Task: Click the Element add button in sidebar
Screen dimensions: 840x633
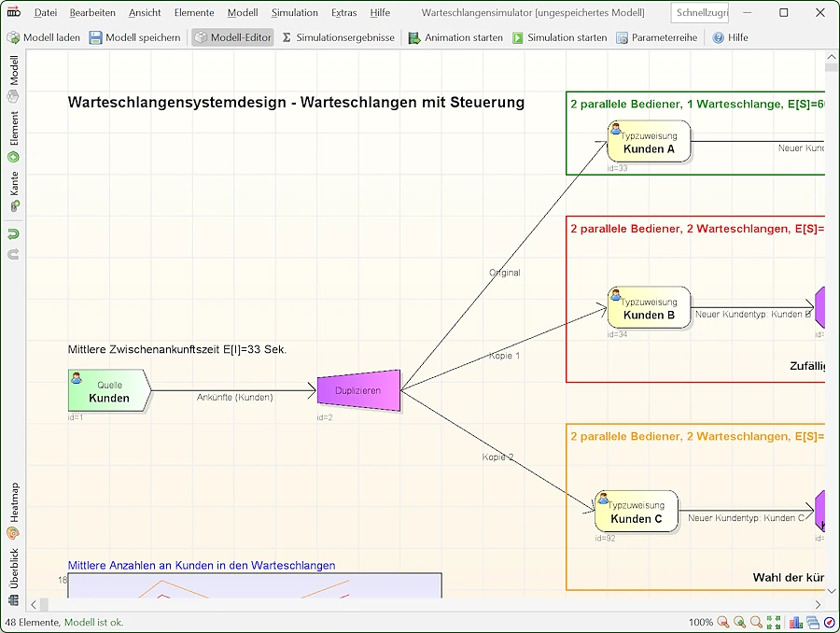Action: click(x=13, y=136)
